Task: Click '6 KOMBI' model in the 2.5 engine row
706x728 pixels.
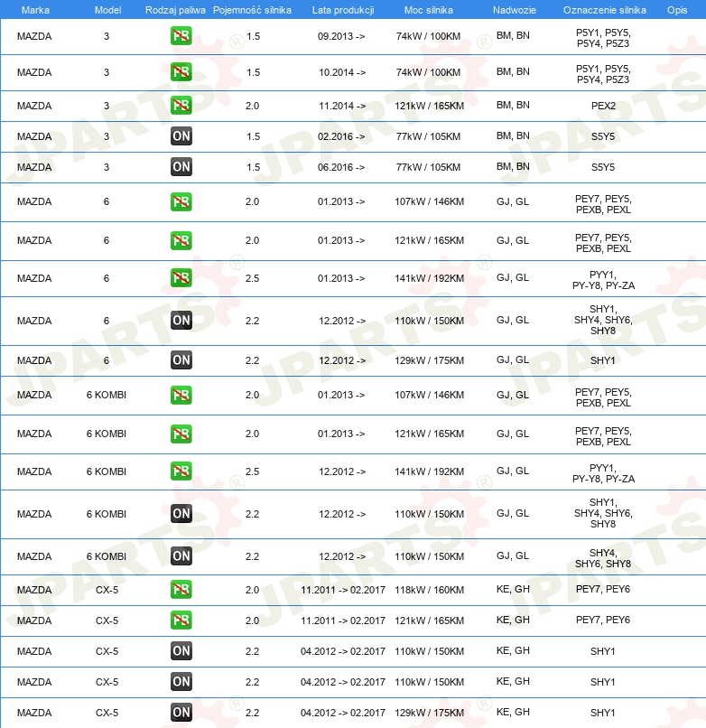Action: tap(107, 471)
